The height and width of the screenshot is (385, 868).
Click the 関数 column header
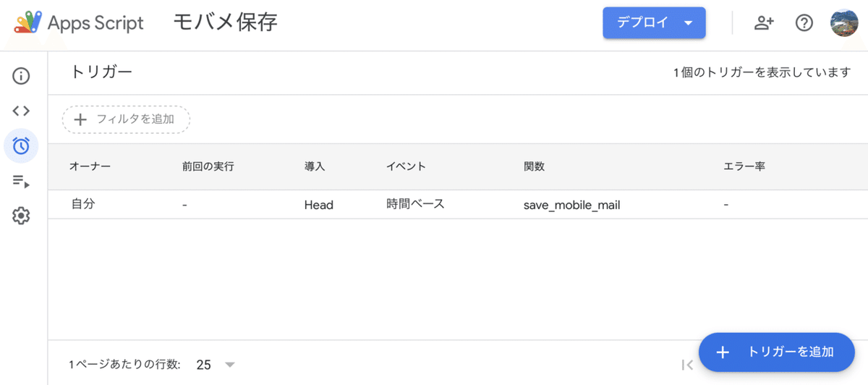(x=534, y=166)
